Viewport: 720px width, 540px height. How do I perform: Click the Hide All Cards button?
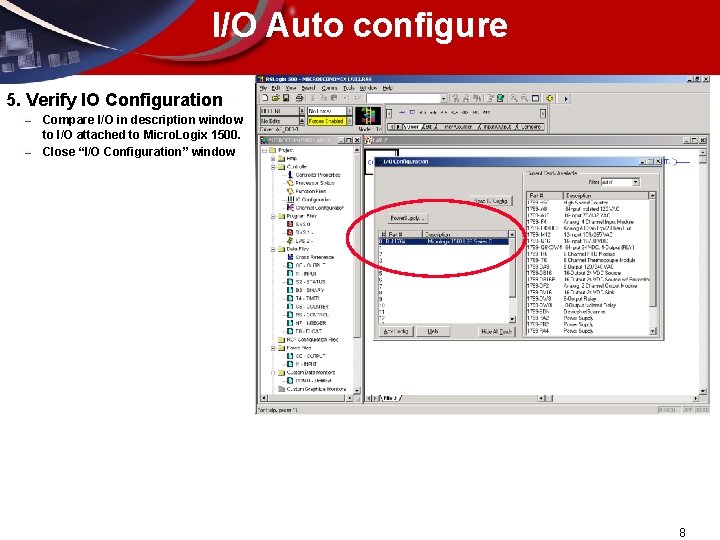point(496,331)
